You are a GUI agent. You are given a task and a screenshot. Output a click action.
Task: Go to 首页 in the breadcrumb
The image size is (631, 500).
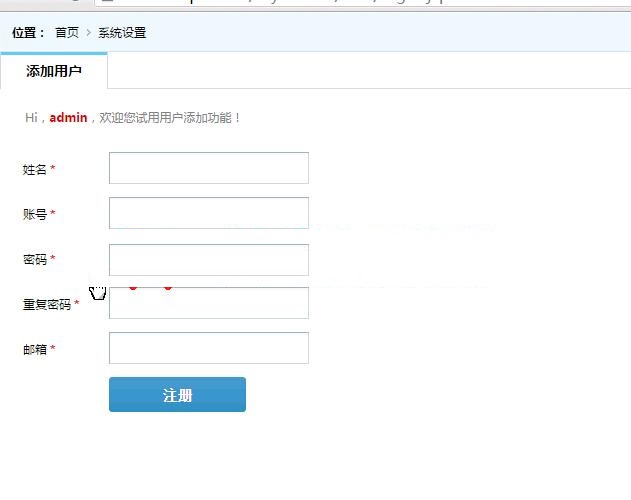click(67, 33)
